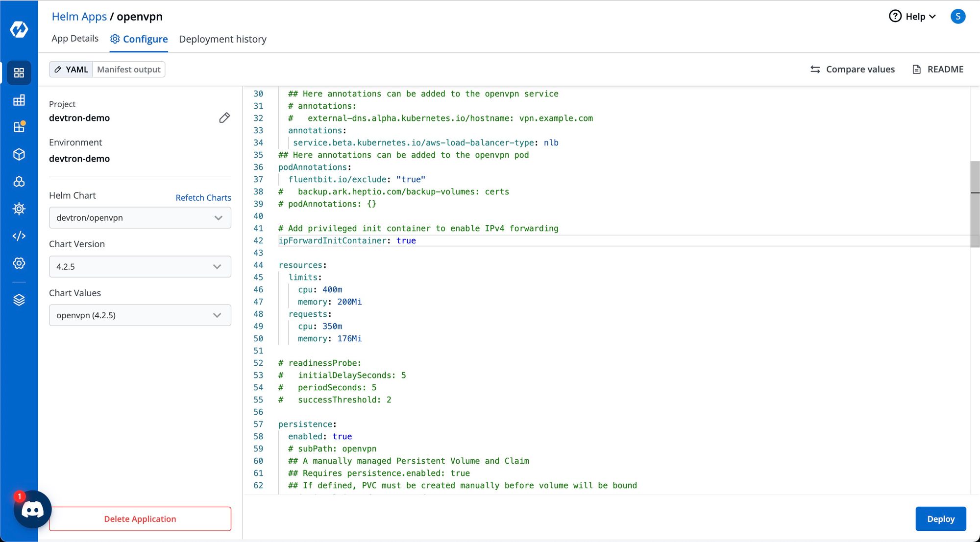Viewport: 980px width, 542px height.
Task: Click '# readinessProbe:' comment line
Action: click(319, 363)
